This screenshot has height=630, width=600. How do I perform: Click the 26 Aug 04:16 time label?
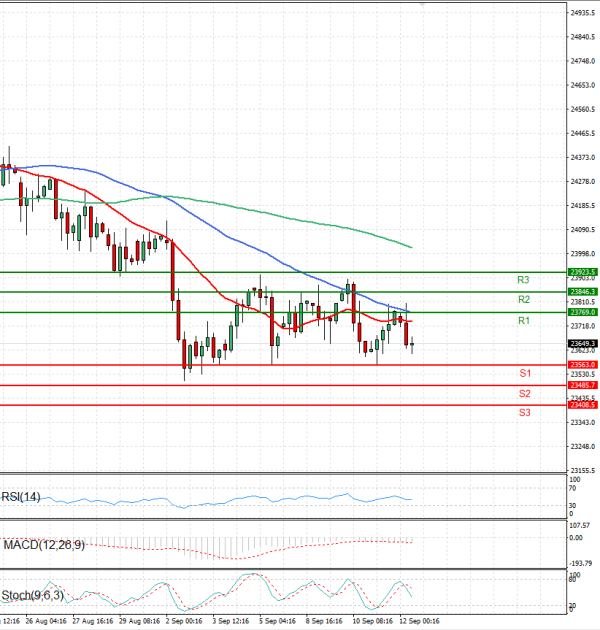(46, 621)
